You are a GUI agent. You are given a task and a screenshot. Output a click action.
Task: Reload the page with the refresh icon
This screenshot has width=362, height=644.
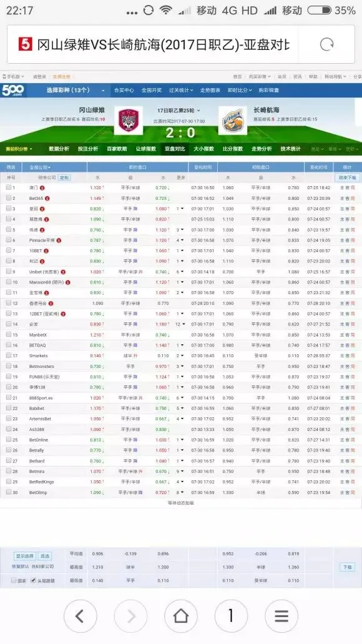[x=326, y=44]
